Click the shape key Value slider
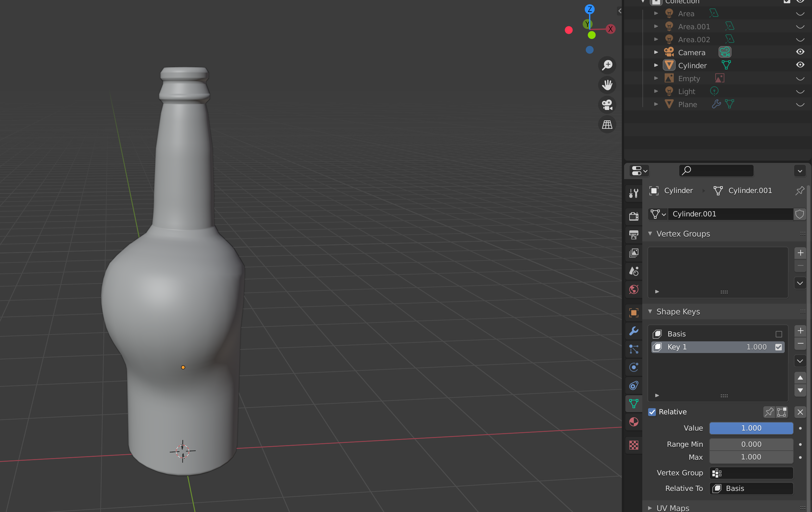The height and width of the screenshot is (512, 812). [x=751, y=428]
